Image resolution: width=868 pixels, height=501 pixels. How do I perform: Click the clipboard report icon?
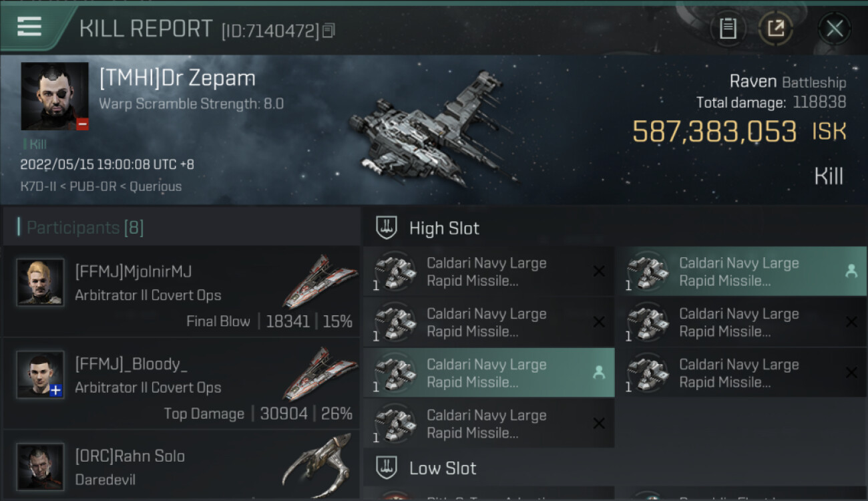coord(727,28)
